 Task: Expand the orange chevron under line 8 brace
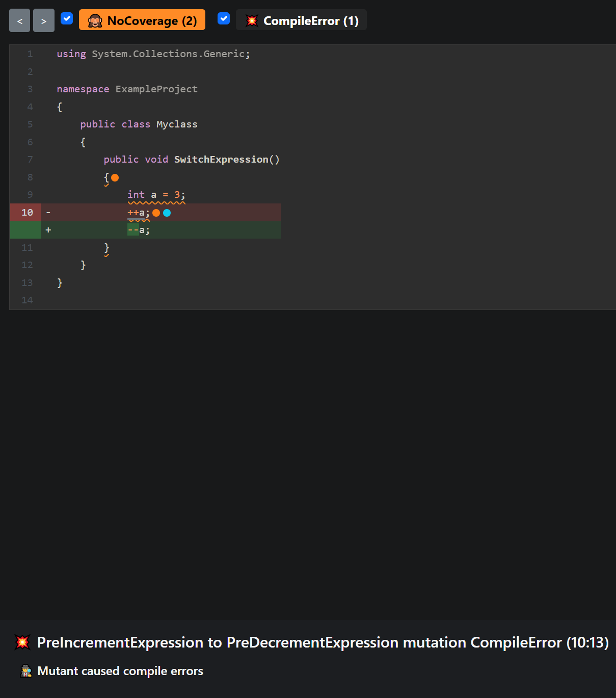[107, 186]
